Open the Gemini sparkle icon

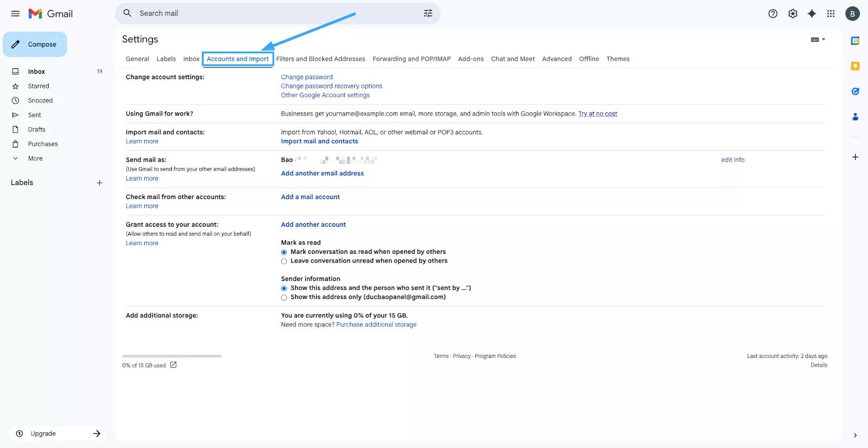click(812, 14)
